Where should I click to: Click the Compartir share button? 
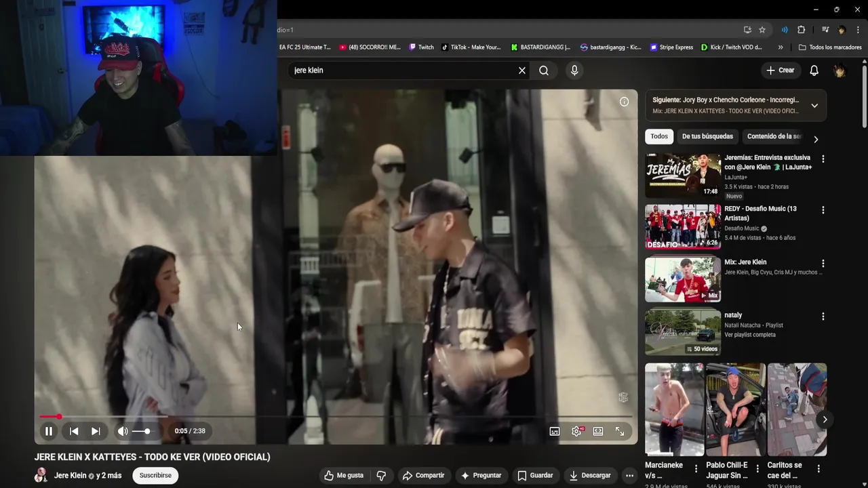(x=423, y=476)
